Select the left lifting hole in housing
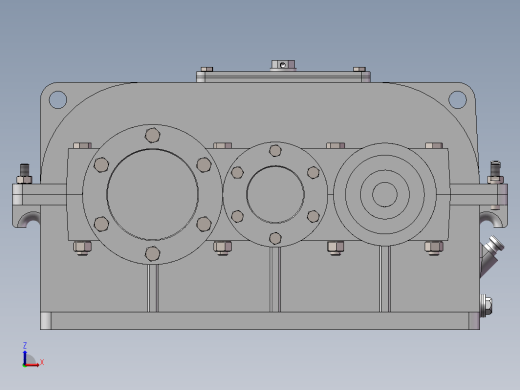This screenshot has height=390, width=520. click(58, 99)
